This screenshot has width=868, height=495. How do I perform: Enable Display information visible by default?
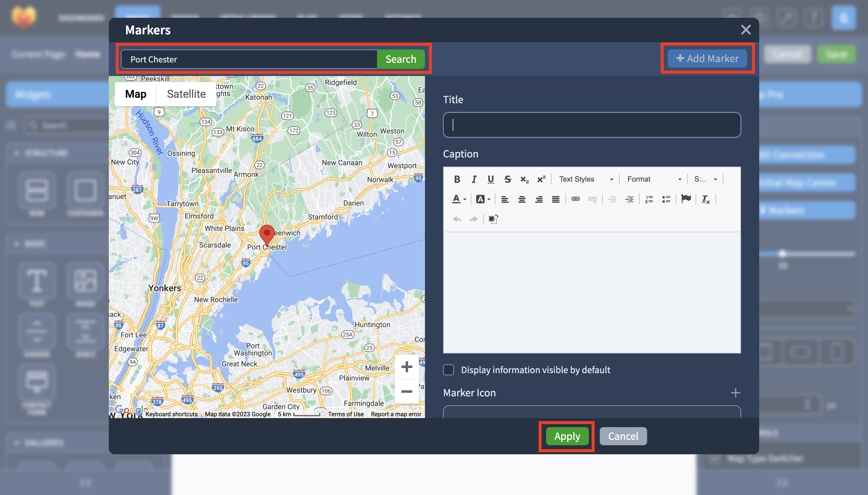[448, 370]
